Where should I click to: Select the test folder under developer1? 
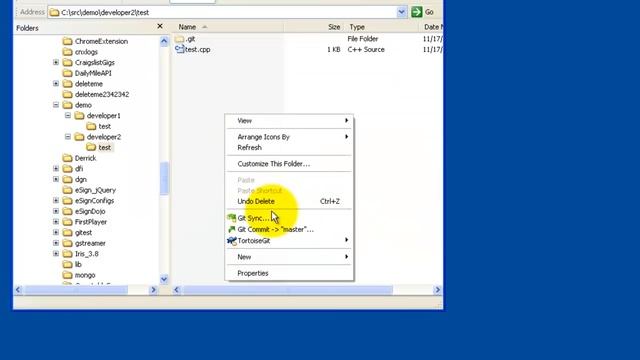[104, 126]
